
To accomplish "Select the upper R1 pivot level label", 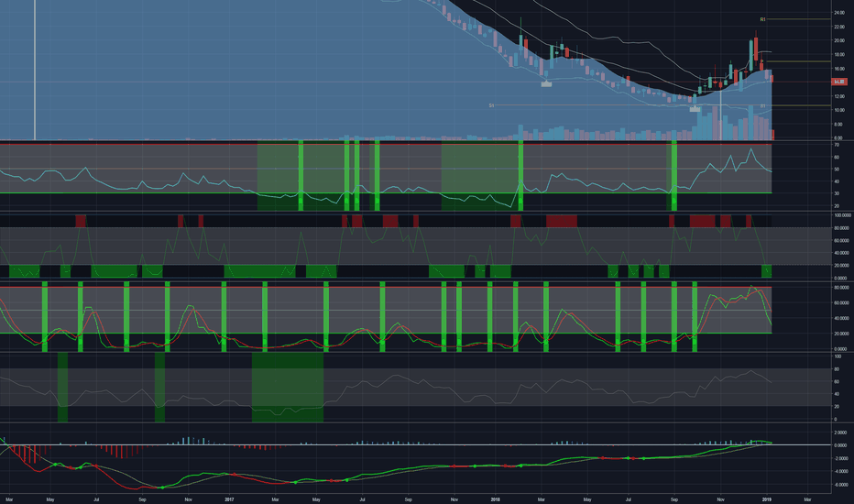I will tap(763, 19).
